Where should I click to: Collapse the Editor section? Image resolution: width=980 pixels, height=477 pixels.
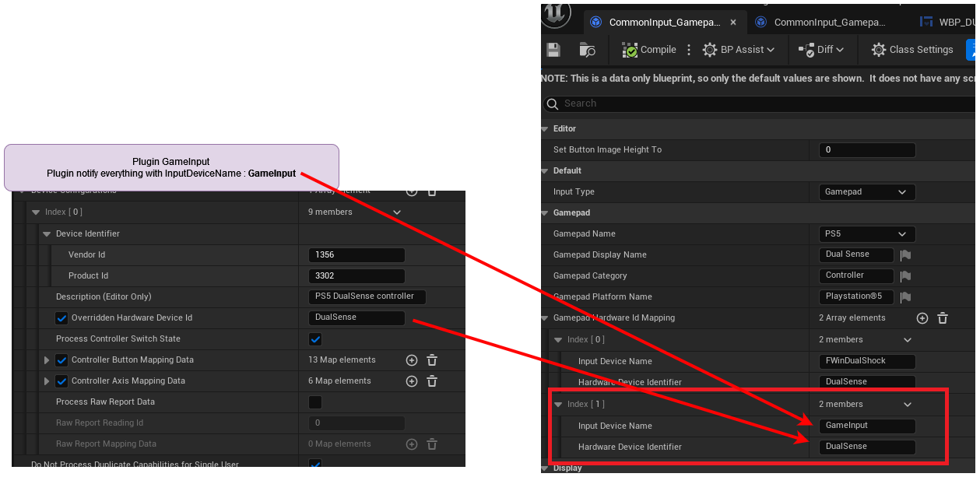coord(546,128)
